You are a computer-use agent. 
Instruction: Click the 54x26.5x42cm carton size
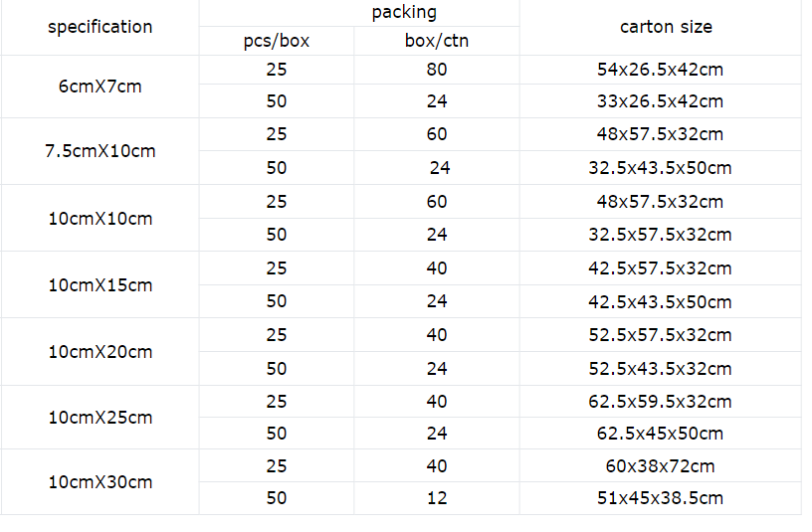click(x=660, y=70)
